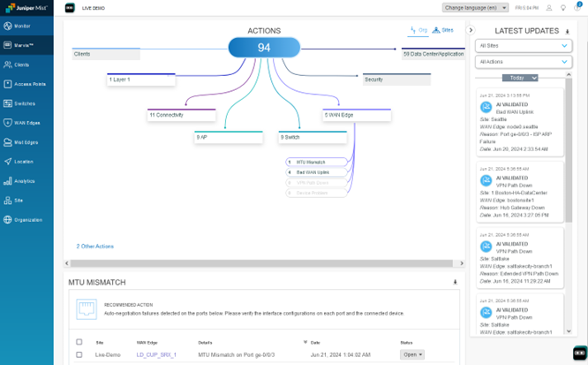Select the 11 Connectivity action node
588x365 pixels.
pos(181,115)
